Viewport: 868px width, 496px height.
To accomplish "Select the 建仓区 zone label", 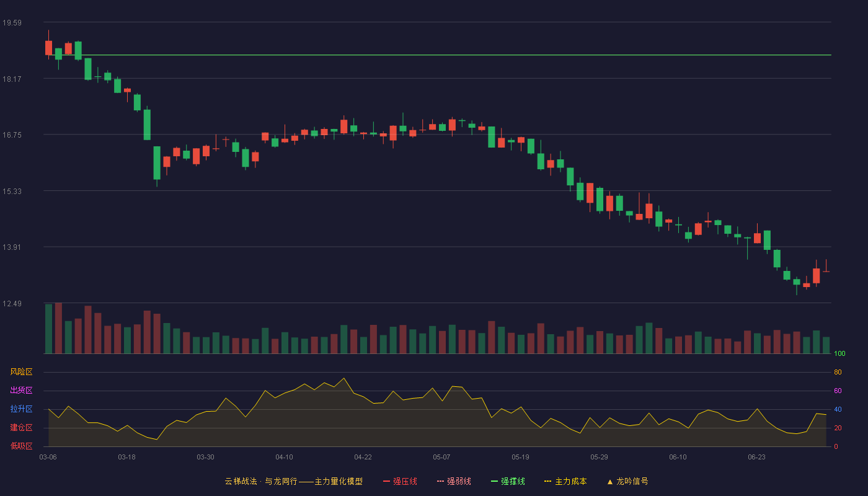I will pos(21,428).
